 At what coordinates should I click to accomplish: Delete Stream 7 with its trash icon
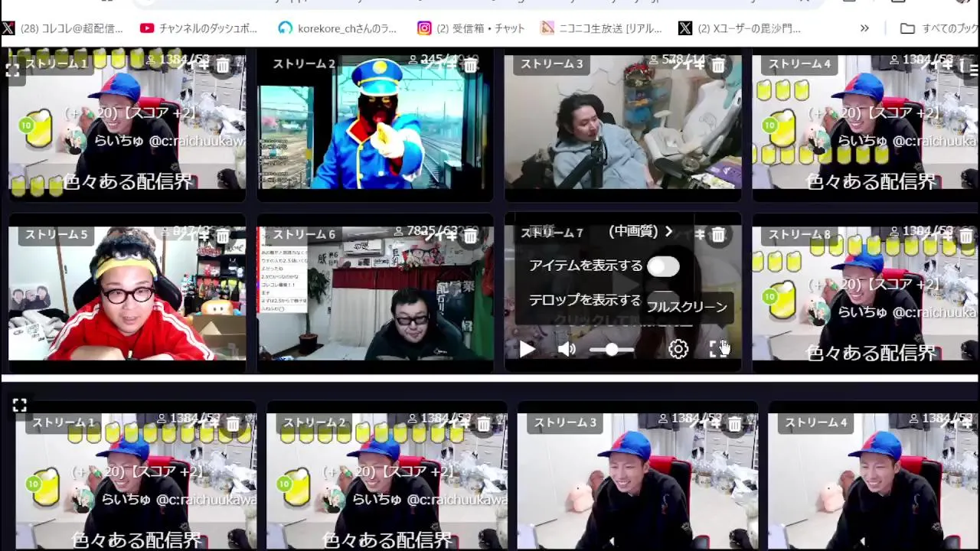(x=718, y=235)
